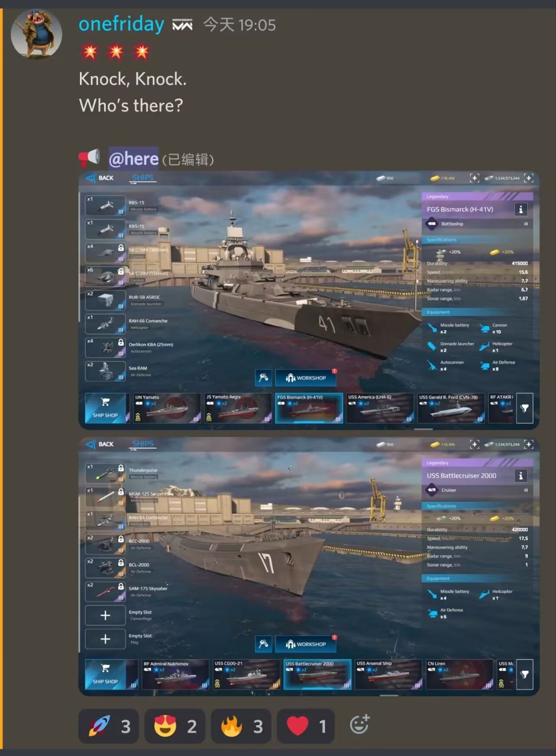
Task: Select the SK C/34V (380mm) cannon slot
Action: pyautogui.click(x=105, y=253)
